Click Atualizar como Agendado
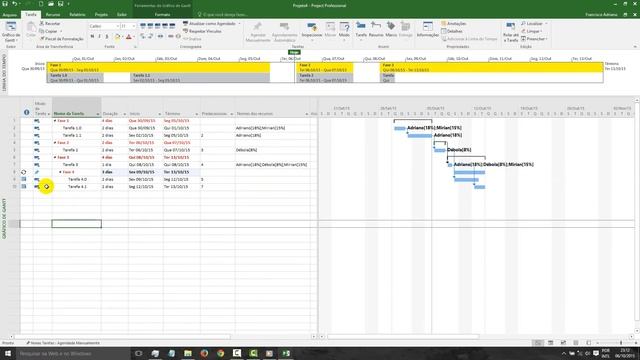The image size is (640, 360). pyautogui.click(x=211, y=24)
